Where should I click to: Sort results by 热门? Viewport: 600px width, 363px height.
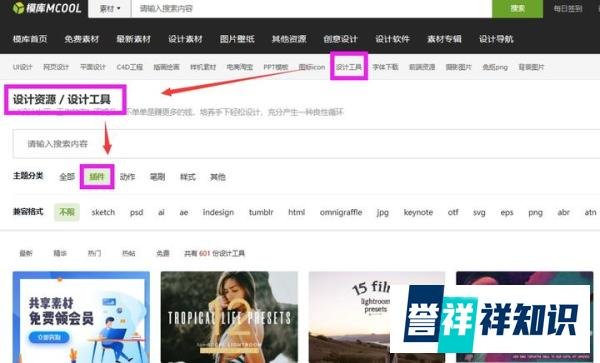click(x=94, y=253)
